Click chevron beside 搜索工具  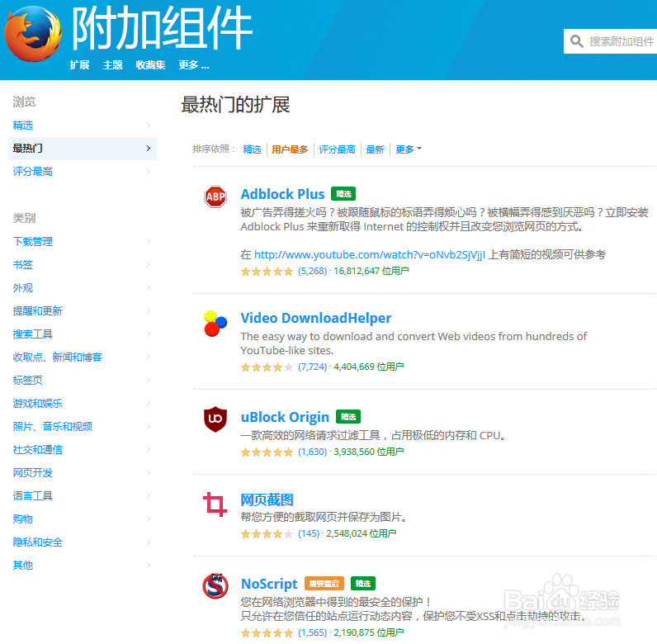click(x=149, y=334)
